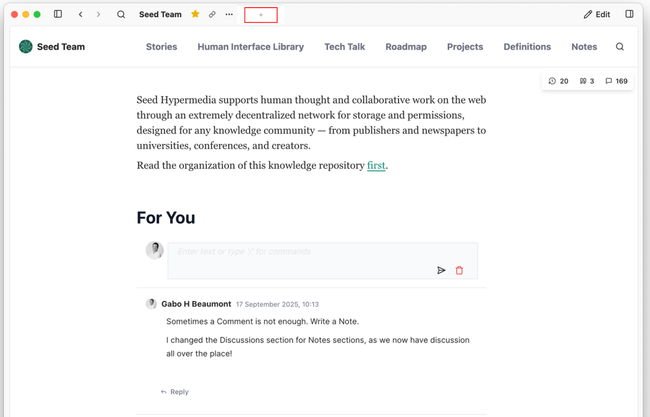Open the 3 citations counter
This screenshot has width=650, height=417.
click(x=587, y=81)
